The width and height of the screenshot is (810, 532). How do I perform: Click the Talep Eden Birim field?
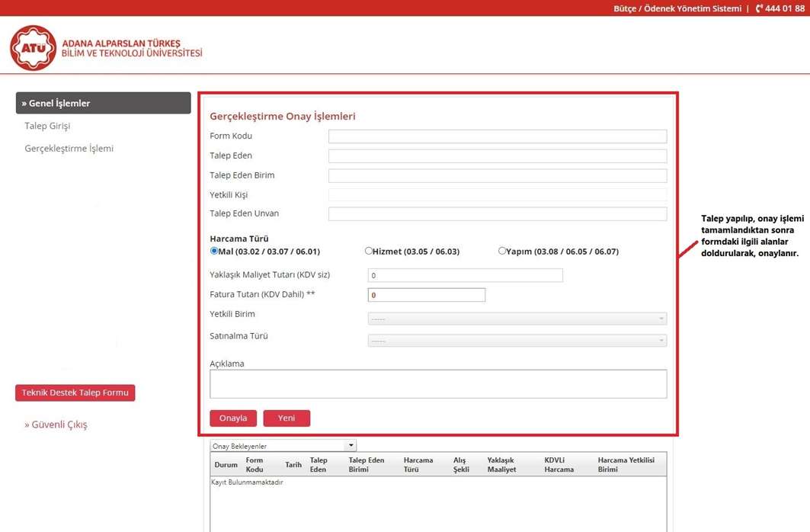[x=498, y=175]
